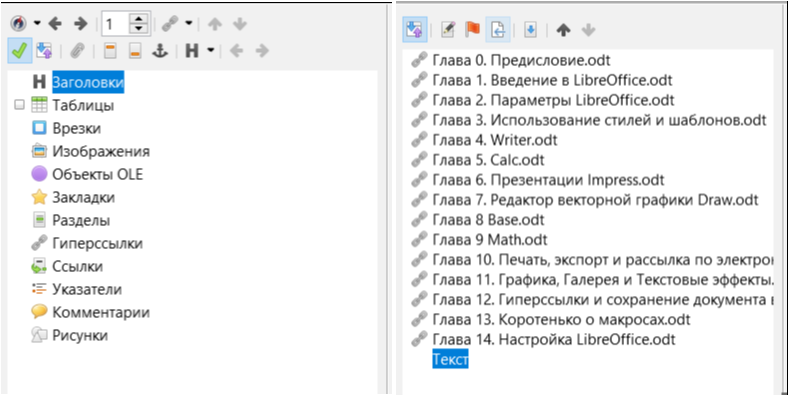Click the highlighted Текст entry

pyautogui.click(x=450, y=359)
